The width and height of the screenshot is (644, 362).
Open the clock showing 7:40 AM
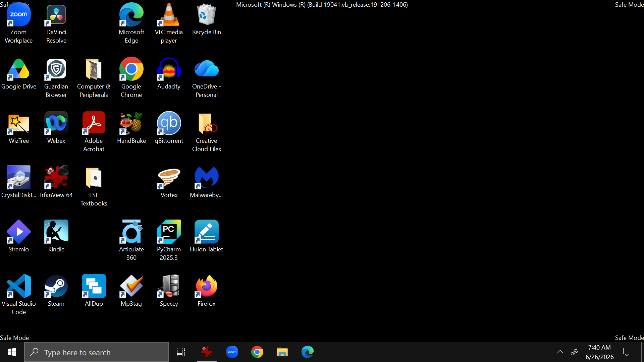pos(600,352)
